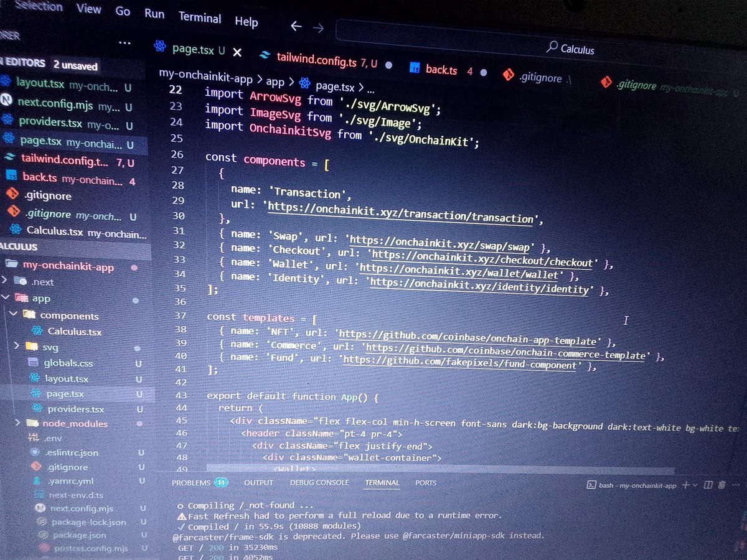Image resolution: width=747 pixels, height=560 pixels.
Task: Click layout.tsx React icon in file tree
Action: pyautogui.click(x=35, y=378)
